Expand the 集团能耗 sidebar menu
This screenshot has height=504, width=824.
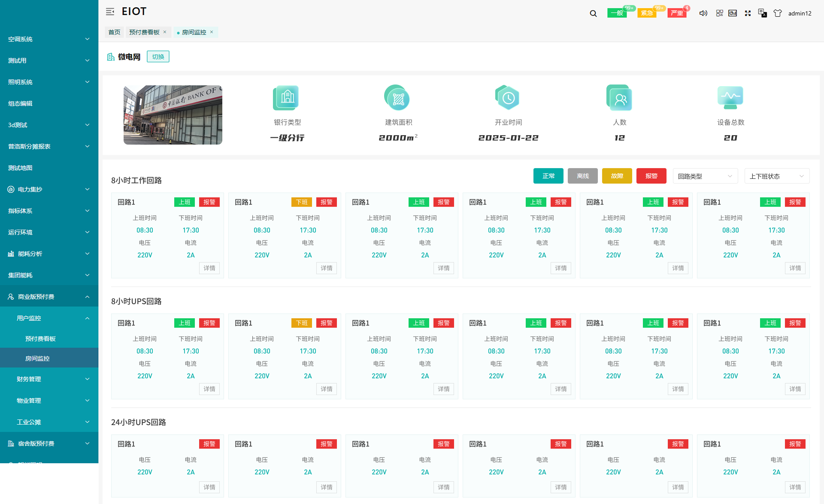pyautogui.click(x=49, y=275)
